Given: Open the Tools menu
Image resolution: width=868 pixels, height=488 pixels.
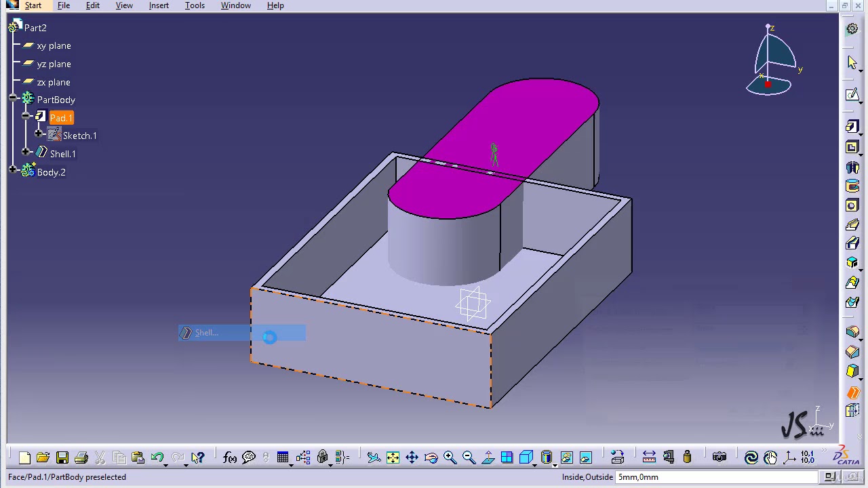Looking at the screenshot, I should (195, 5).
